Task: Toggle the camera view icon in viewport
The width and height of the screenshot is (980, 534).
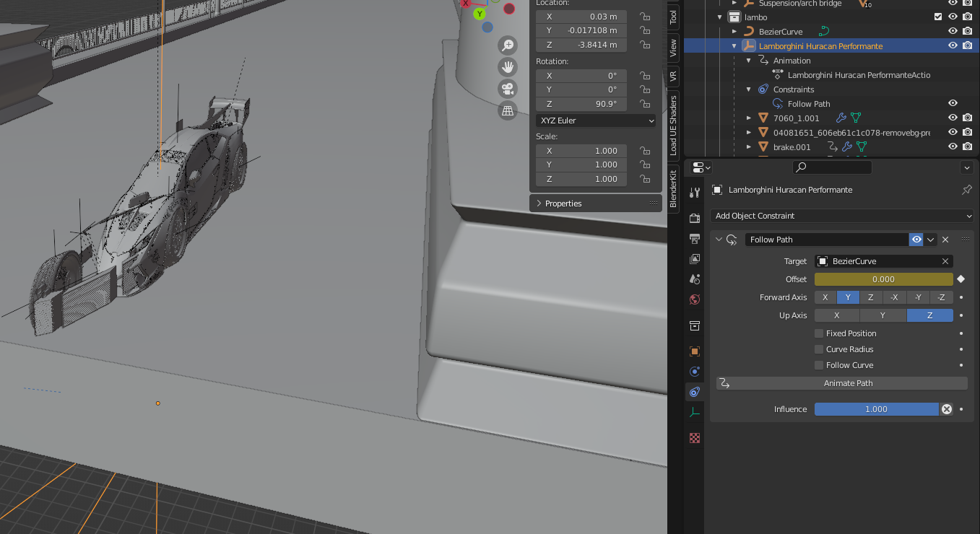Action: click(x=508, y=89)
